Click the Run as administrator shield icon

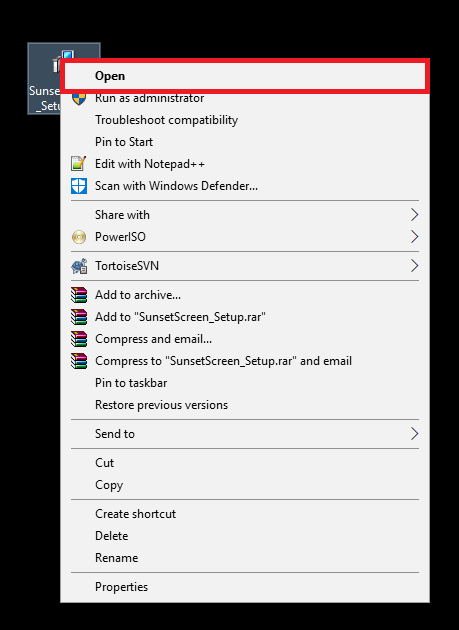pos(79,99)
